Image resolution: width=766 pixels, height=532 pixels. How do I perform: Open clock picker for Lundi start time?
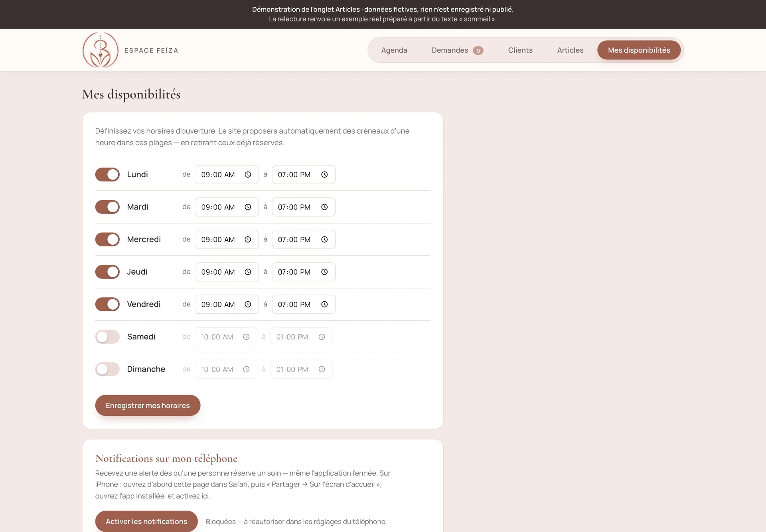[248, 175]
